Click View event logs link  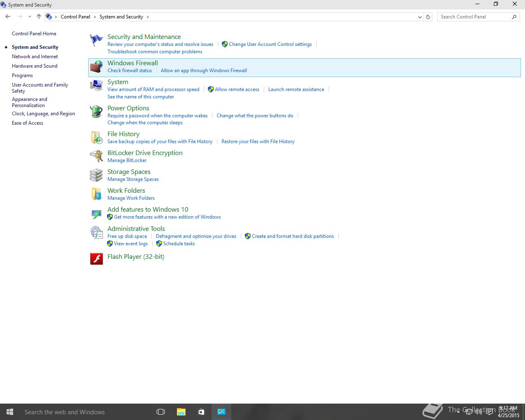coord(131,244)
